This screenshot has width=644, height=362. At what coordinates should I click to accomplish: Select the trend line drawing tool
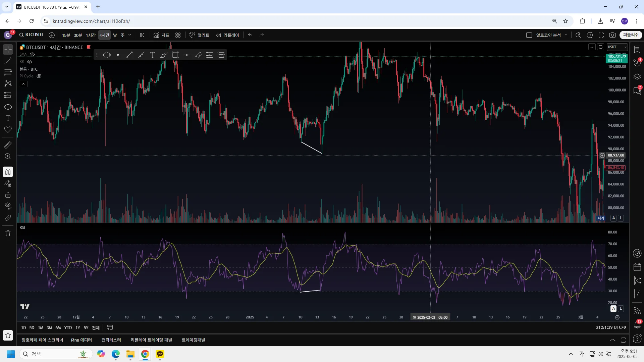(8, 61)
